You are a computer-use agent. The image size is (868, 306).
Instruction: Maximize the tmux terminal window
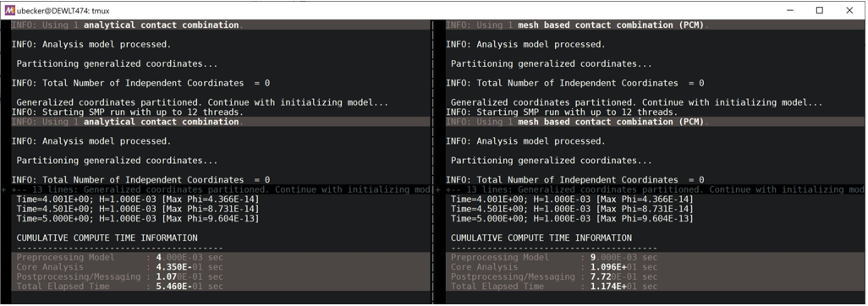(820, 10)
